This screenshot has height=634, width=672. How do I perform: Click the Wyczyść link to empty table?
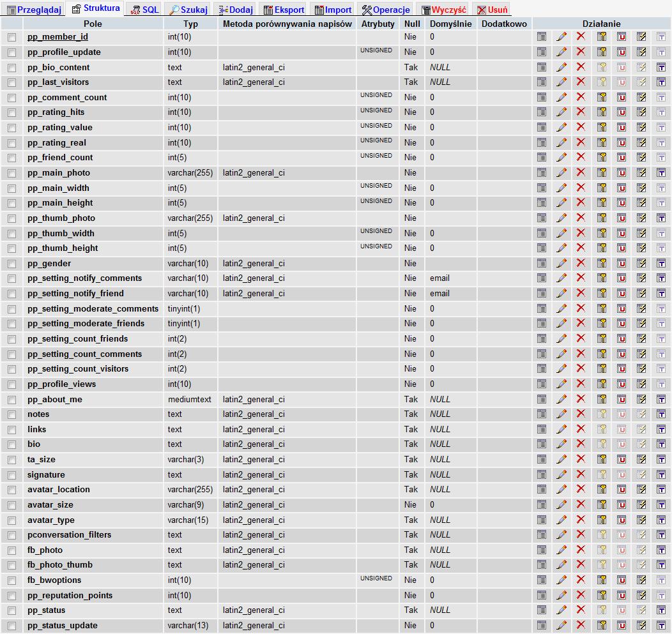pos(443,10)
